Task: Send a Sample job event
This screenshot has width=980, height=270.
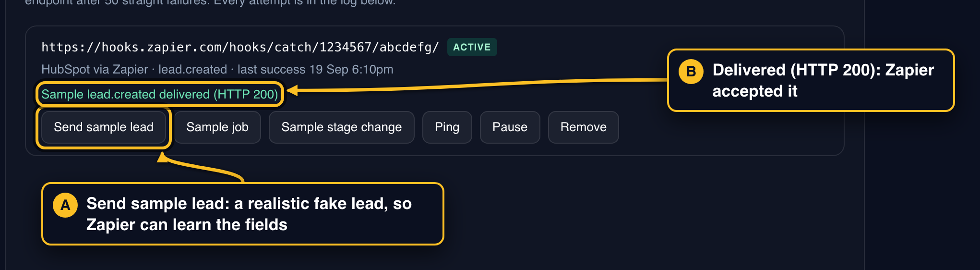Action: [x=217, y=127]
